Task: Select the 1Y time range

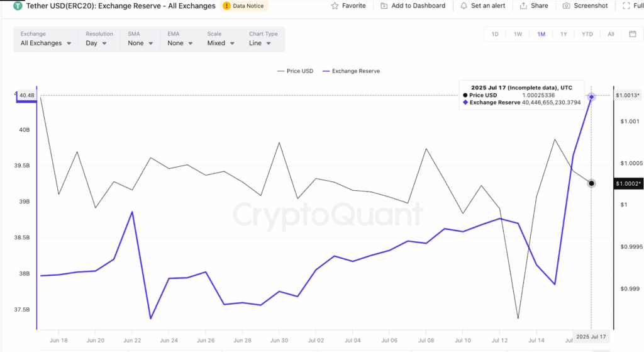Action: click(563, 34)
